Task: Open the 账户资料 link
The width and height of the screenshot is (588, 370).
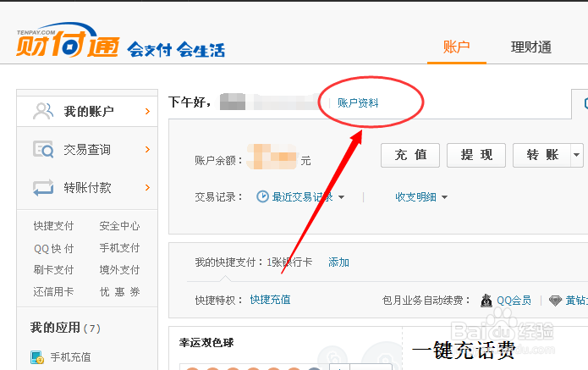Action: 358,102
